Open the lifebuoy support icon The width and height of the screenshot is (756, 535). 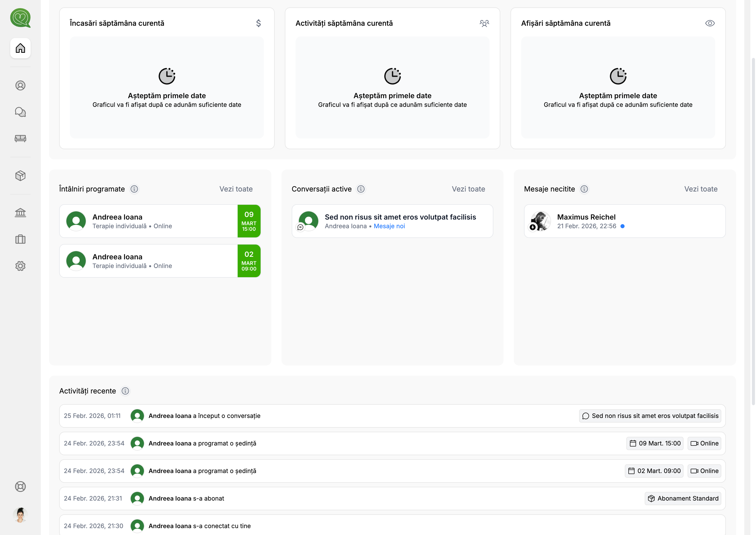click(x=20, y=487)
